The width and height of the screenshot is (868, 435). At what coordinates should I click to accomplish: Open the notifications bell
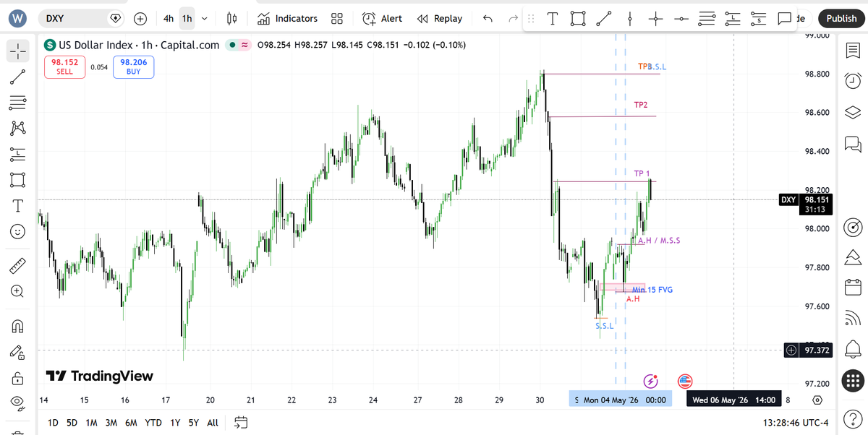(851, 350)
